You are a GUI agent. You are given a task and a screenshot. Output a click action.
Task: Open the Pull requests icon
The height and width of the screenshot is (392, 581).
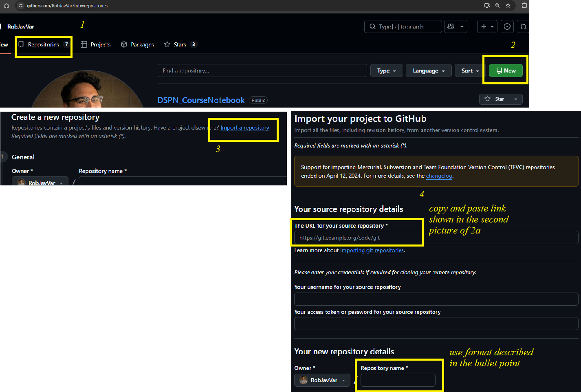click(x=523, y=26)
